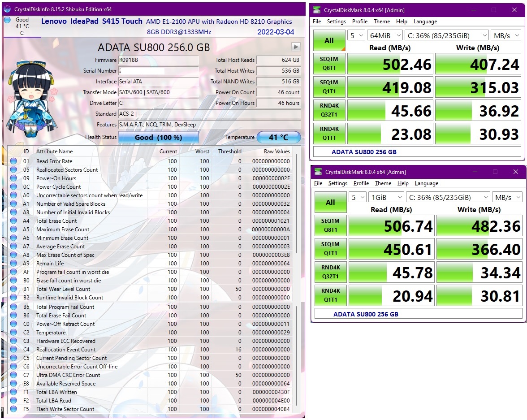This screenshot has width=527, height=420.
Task: Click CrystalDiskMark app icon in upper window title
Action: click(x=316, y=10)
